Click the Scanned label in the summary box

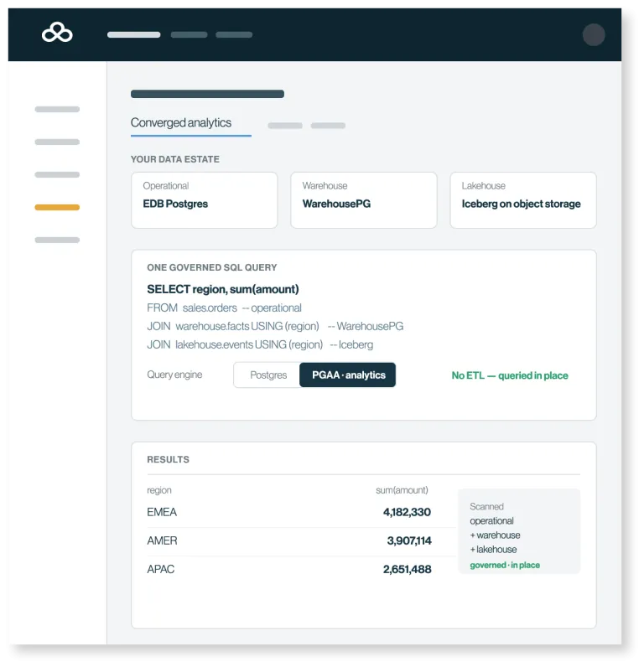coord(486,506)
